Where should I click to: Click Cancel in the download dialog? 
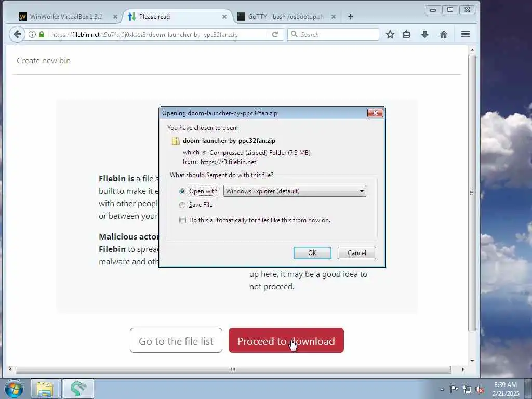coord(356,253)
